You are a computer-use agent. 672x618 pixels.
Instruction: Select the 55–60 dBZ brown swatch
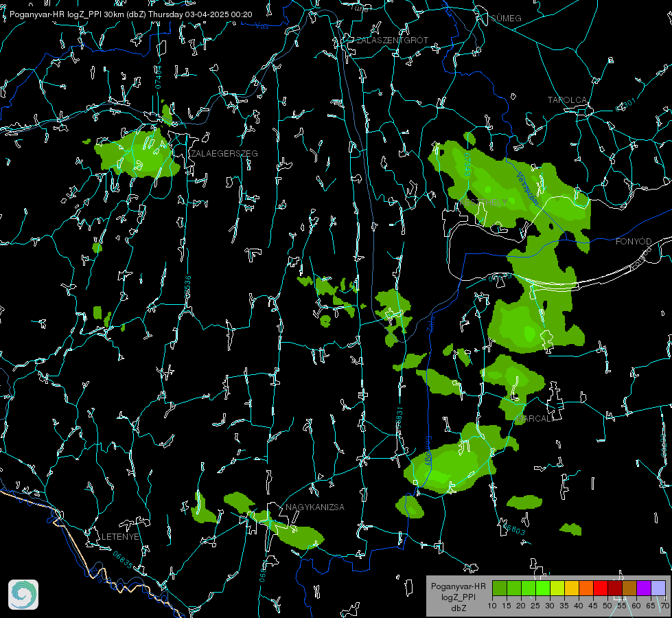pyautogui.click(x=629, y=588)
